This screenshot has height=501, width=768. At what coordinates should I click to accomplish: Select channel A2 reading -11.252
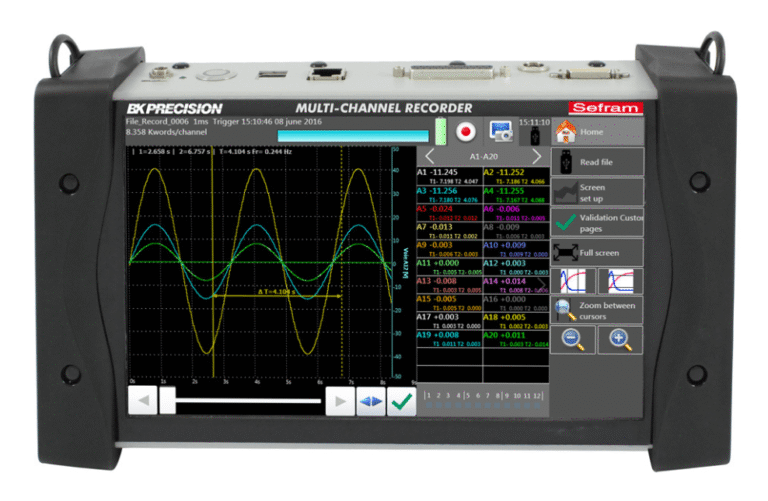516,176
